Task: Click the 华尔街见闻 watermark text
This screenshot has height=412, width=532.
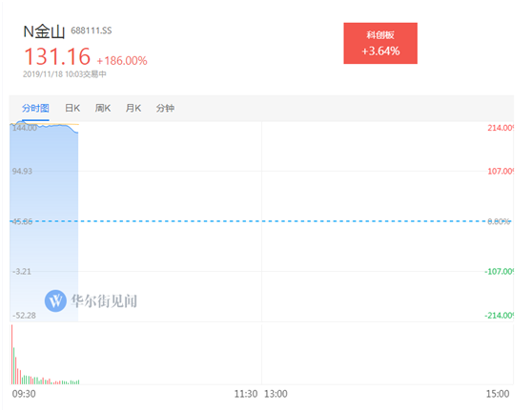Action: click(104, 301)
